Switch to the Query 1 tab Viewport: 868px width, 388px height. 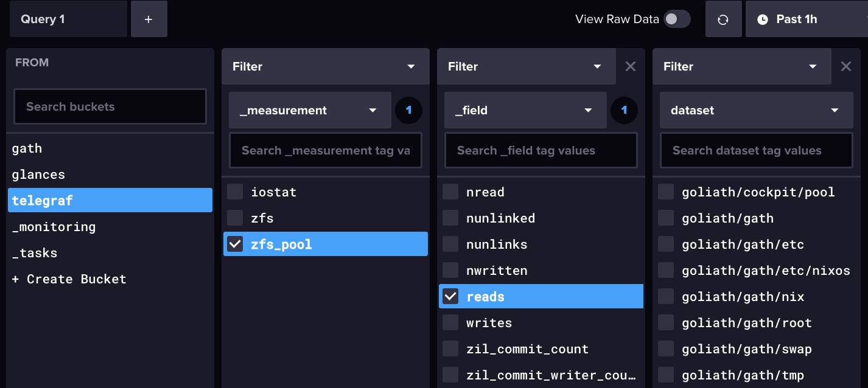click(x=68, y=19)
